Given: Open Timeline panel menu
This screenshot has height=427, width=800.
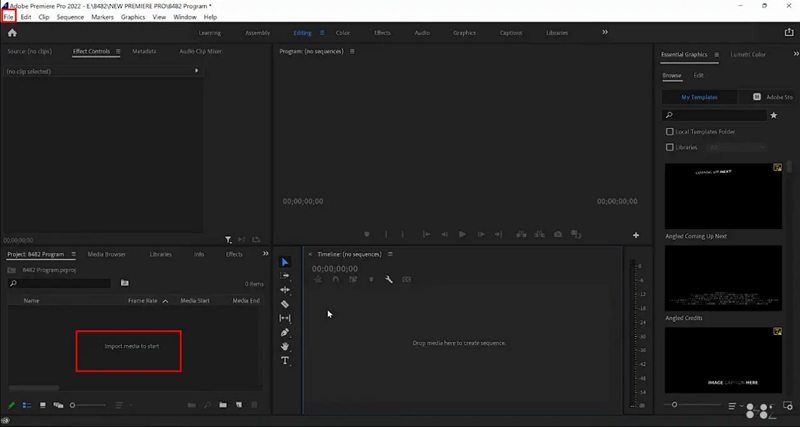Looking at the screenshot, I should 390,254.
